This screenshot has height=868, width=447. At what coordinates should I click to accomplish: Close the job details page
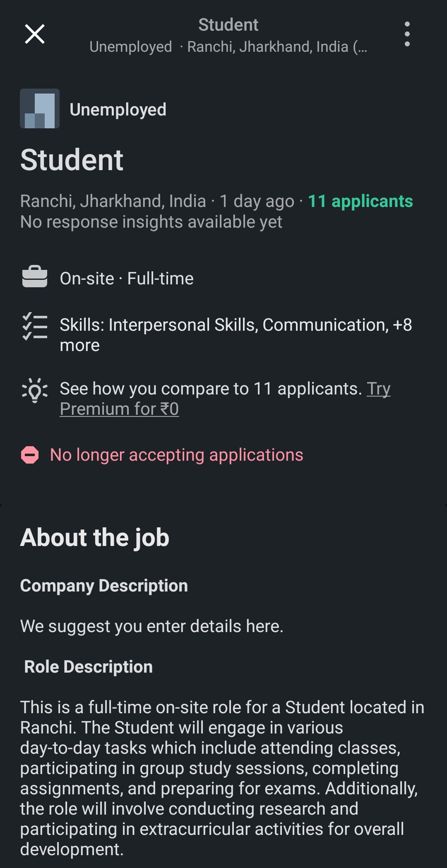(x=35, y=34)
